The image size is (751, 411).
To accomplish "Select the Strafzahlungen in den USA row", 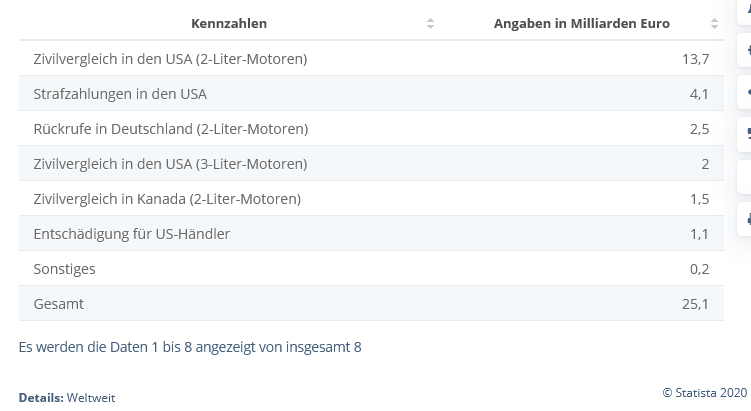I will pyautogui.click(x=371, y=93).
